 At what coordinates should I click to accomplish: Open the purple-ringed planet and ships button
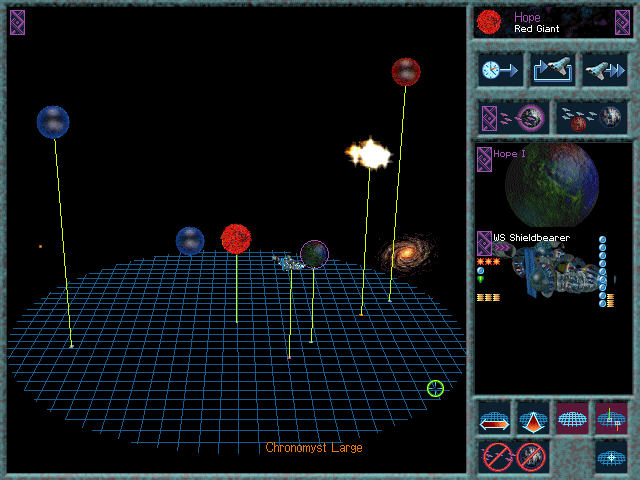tap(514, 118)
